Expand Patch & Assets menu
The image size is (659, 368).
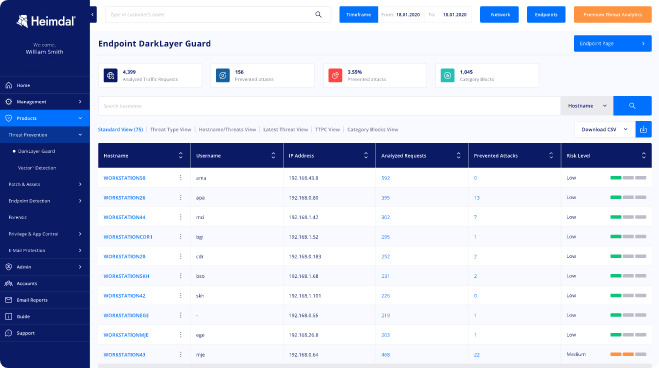coord(45,184)
